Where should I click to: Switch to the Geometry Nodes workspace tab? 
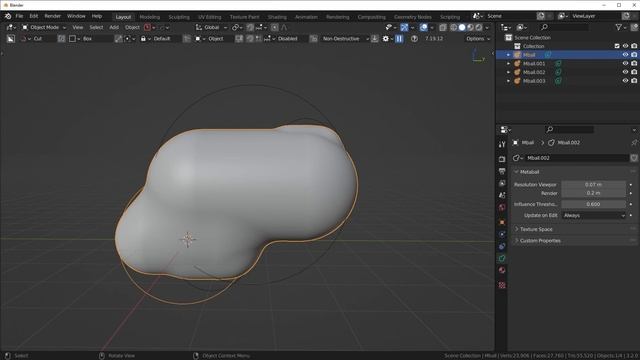pyautogui.click(x=412, y=17)
